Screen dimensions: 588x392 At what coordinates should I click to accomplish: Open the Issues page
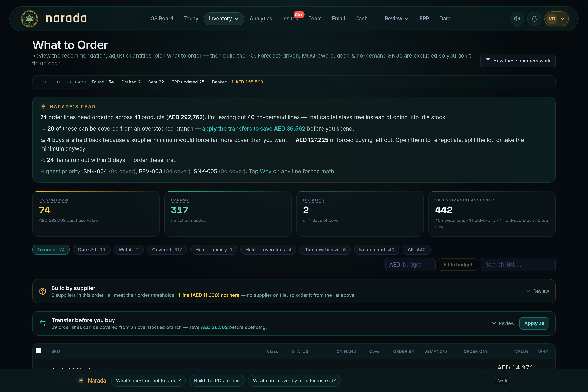pos(290,19)
